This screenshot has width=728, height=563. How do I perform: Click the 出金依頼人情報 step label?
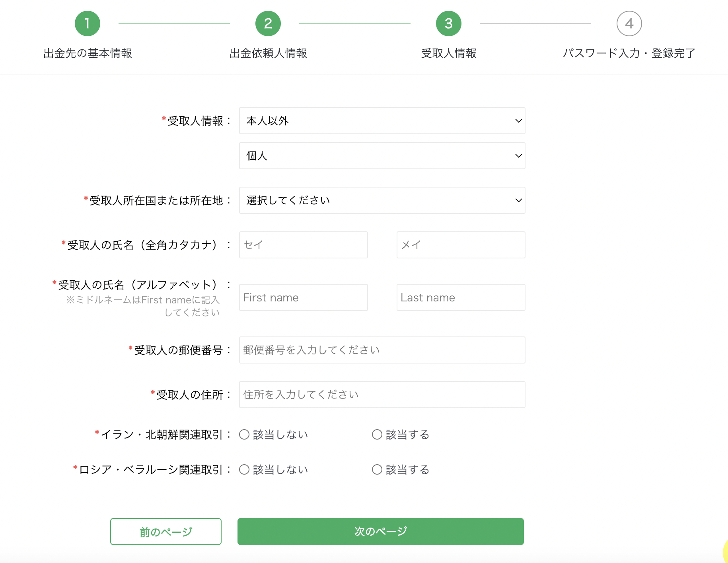(x=268, y=53)
